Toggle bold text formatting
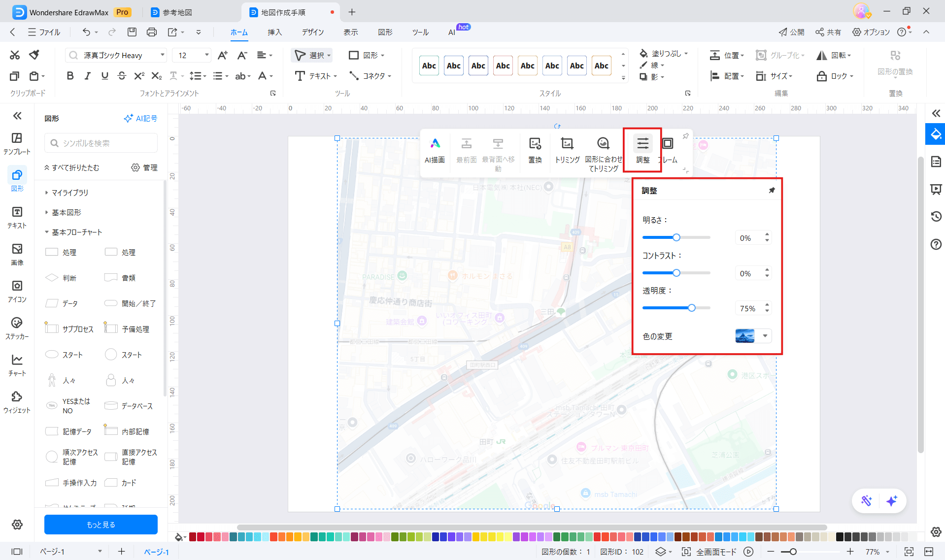The height and width of the screenshot is (560, 945). pyautogui.click(x=70, y=76)
